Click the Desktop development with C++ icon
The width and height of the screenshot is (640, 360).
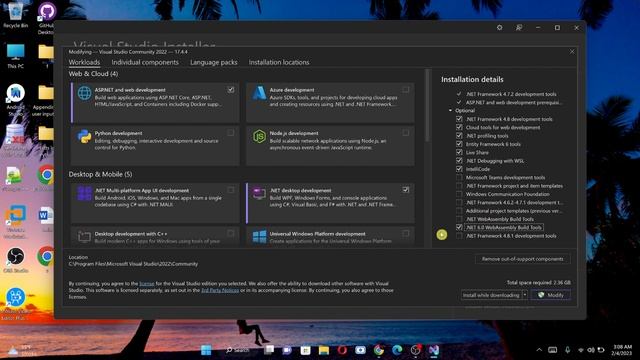click(84, 237)
